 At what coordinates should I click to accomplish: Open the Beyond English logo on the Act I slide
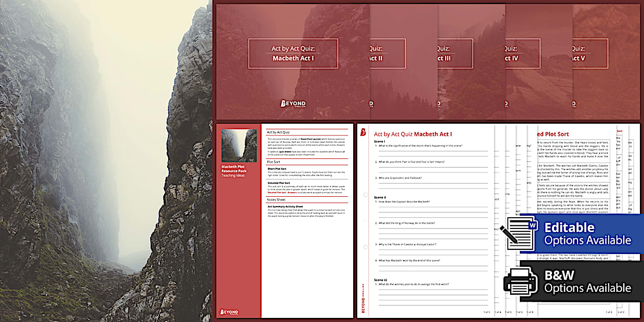coord(294,104)
